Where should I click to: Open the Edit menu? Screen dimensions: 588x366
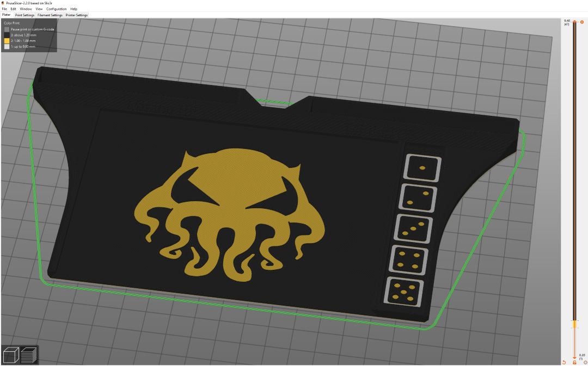point(13,9)
